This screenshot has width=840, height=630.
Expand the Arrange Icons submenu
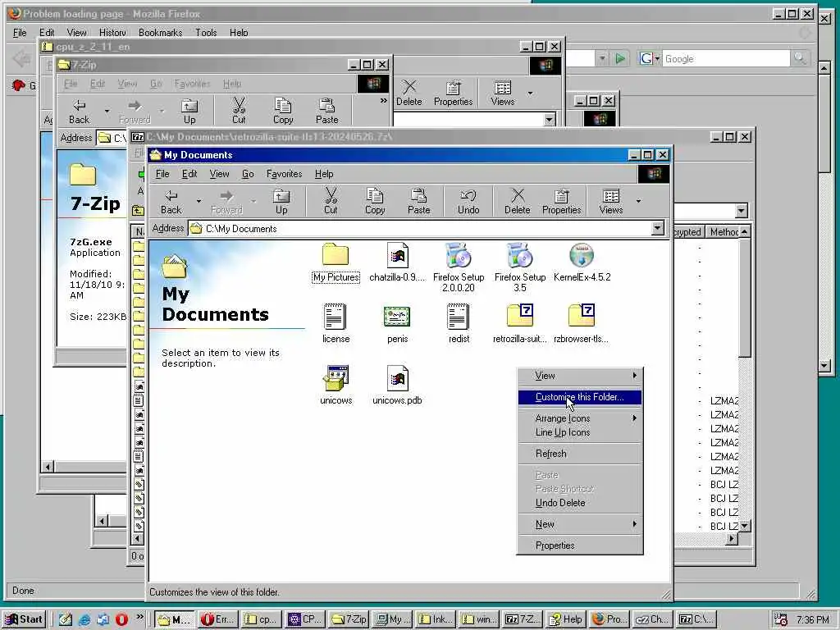580,418
